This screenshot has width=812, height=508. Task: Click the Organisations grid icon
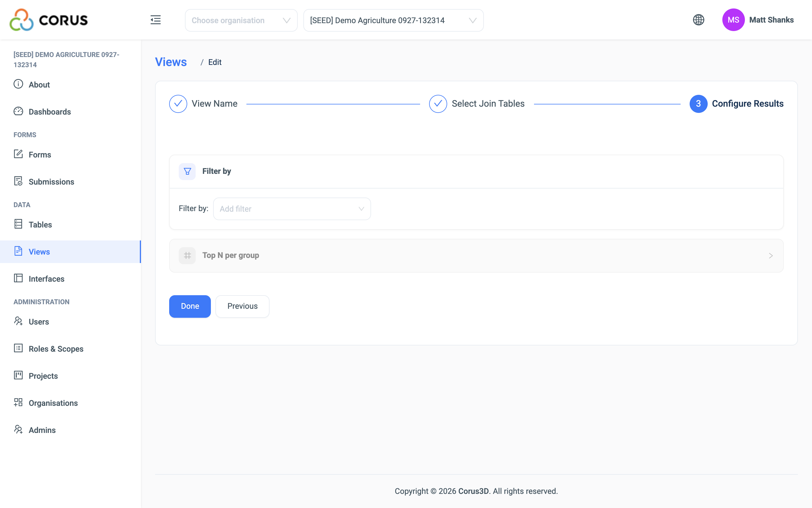click(18, 402)
